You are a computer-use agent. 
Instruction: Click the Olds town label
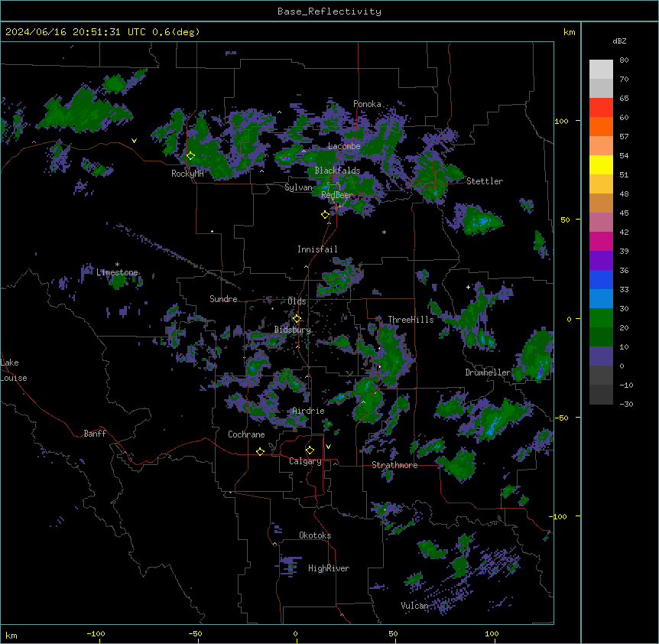[297, 301]
